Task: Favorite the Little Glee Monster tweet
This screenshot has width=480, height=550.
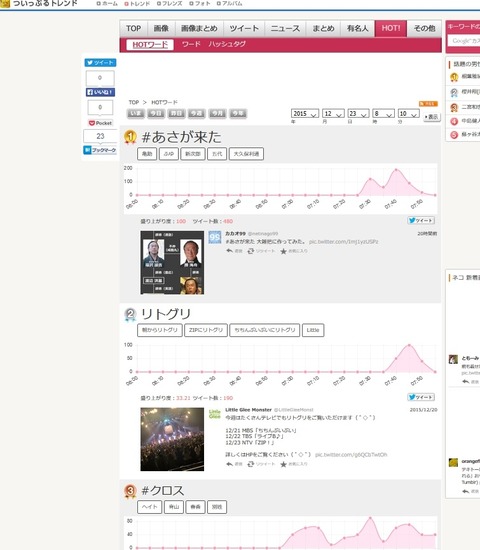Action: 294,464
